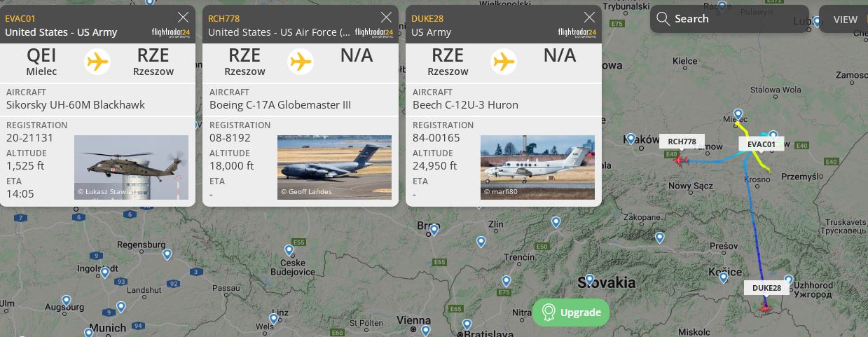Click the airport pin near Kraków

point(631,139)
